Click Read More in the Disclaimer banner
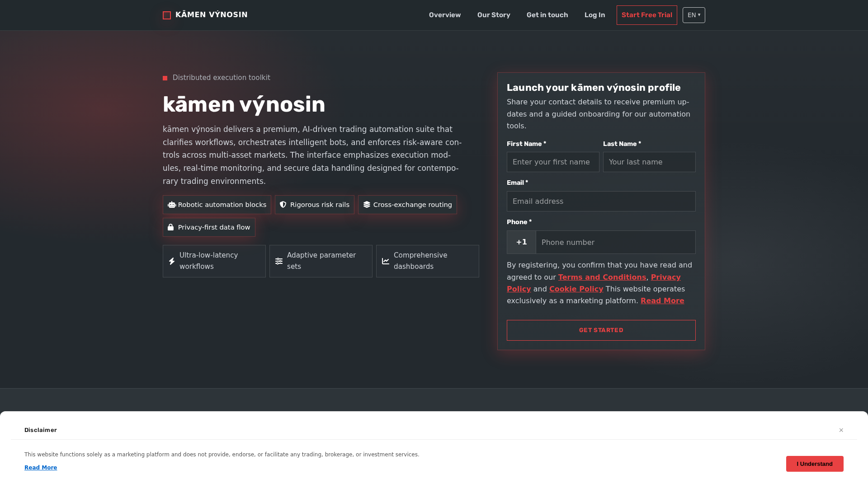 coord(41,468)
